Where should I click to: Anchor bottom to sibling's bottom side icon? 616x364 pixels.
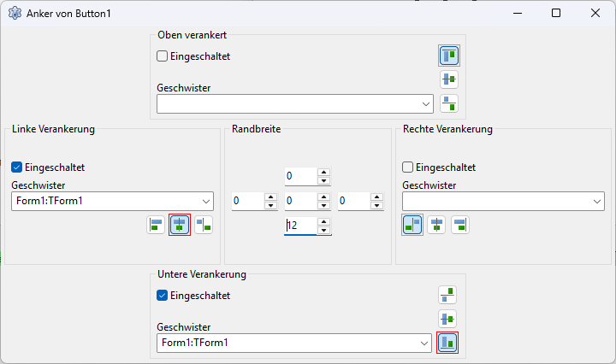(447, 343)
